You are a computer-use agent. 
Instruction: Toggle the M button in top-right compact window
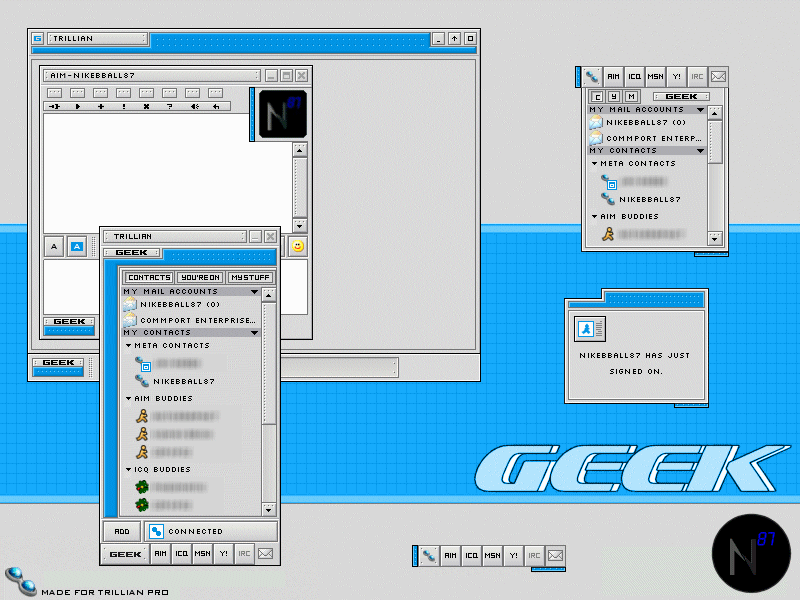coord(632,96)
